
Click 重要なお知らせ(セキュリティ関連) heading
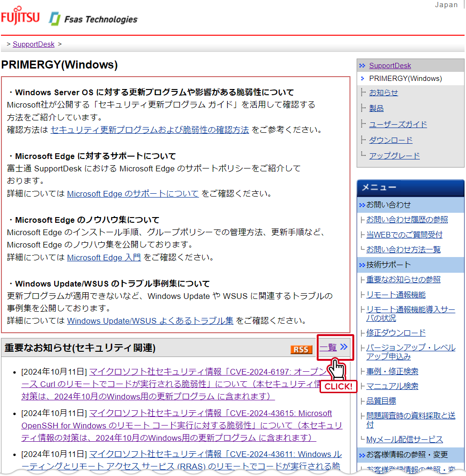80,348
